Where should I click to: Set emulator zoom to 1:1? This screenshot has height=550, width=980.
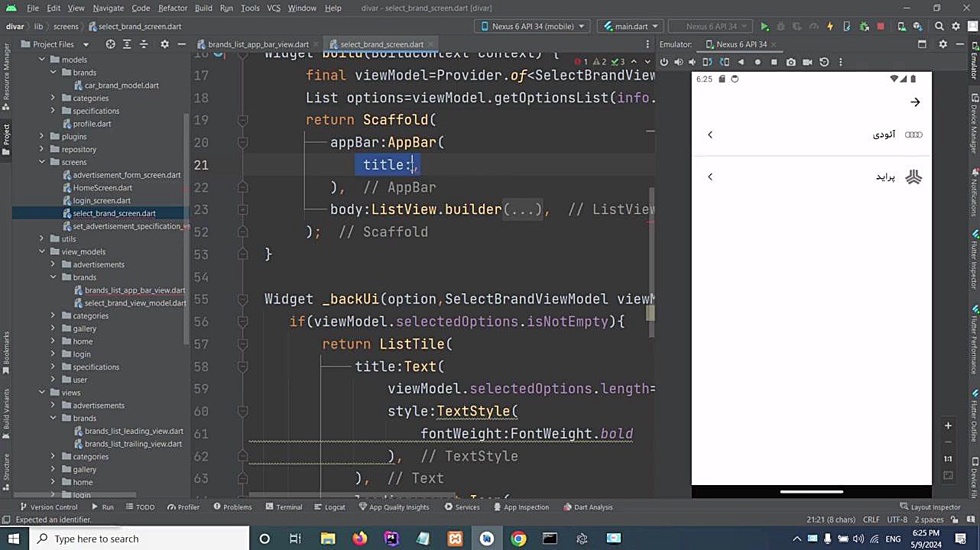point(948,458)
